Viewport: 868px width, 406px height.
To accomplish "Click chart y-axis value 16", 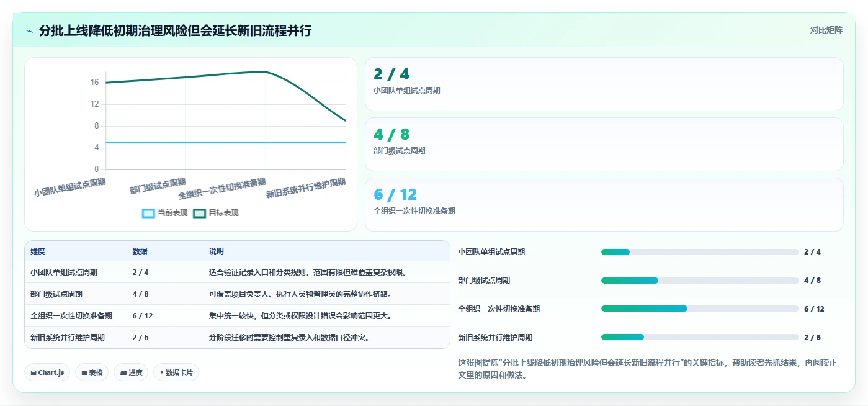I will click(94, 82).
